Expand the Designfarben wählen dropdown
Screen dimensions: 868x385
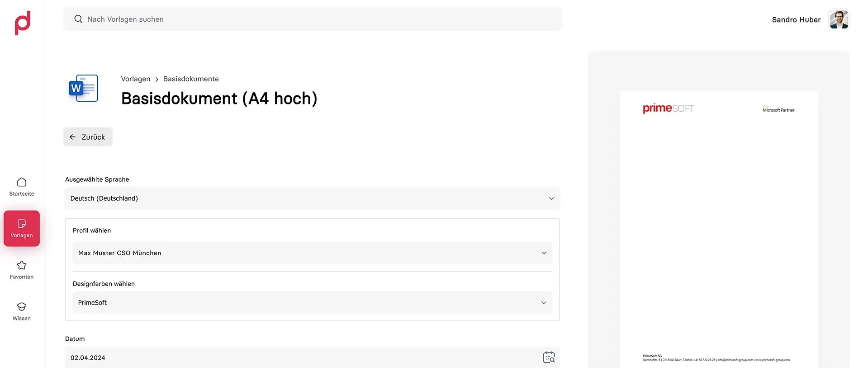point(313,303)
